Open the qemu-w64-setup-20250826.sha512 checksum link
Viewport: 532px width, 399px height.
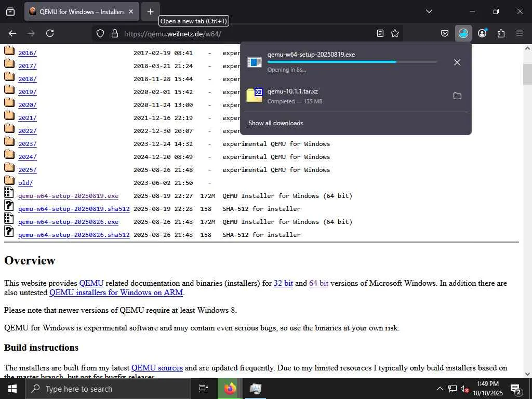tap(74, 235)
